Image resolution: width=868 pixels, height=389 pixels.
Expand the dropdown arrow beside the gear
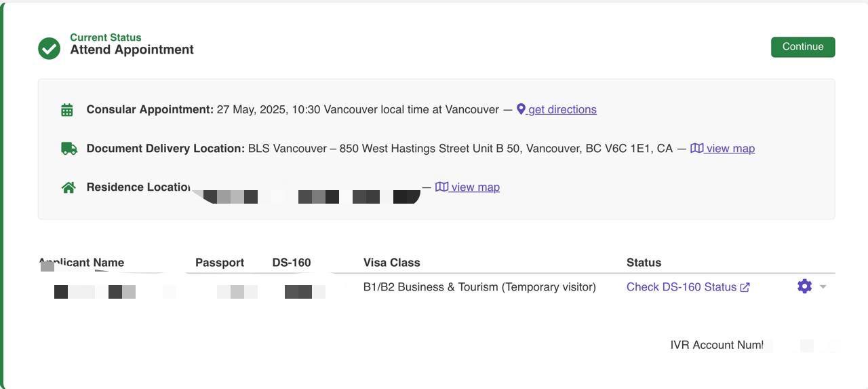coord(823,286)
